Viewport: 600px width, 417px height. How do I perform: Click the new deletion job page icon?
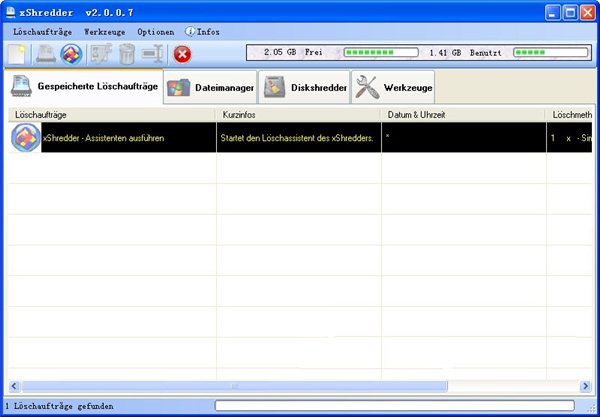(18, 54)
